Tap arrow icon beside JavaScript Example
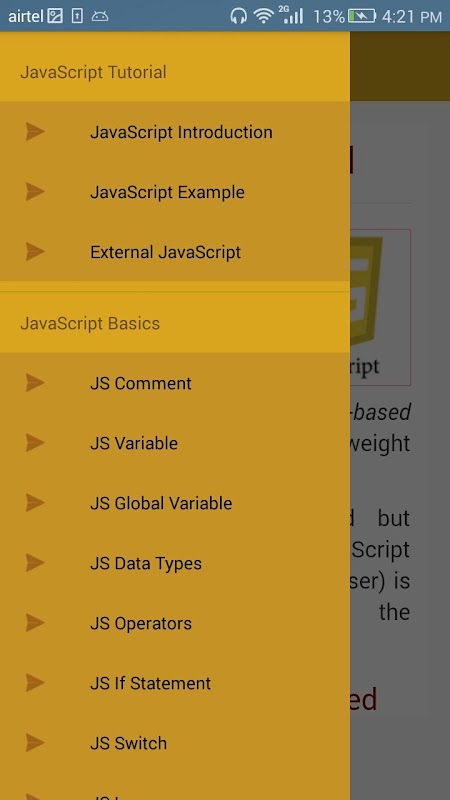Image resolution: width=450 pixels, height=800 pixels. (35, 192)
